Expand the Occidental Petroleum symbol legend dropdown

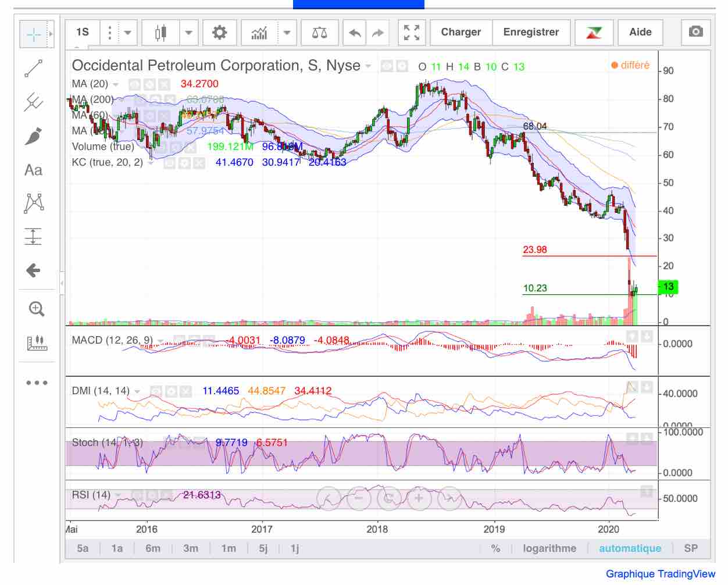368,66
